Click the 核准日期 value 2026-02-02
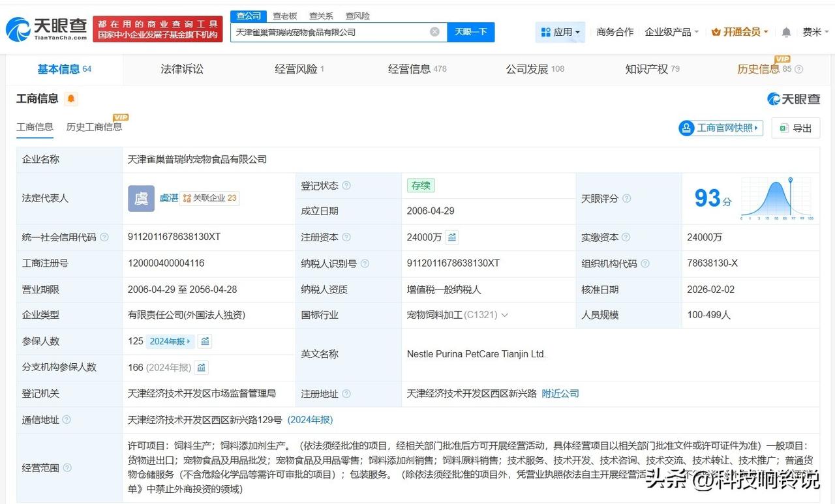This screenshot has height=504, width=835. click(x=710, y=289)
